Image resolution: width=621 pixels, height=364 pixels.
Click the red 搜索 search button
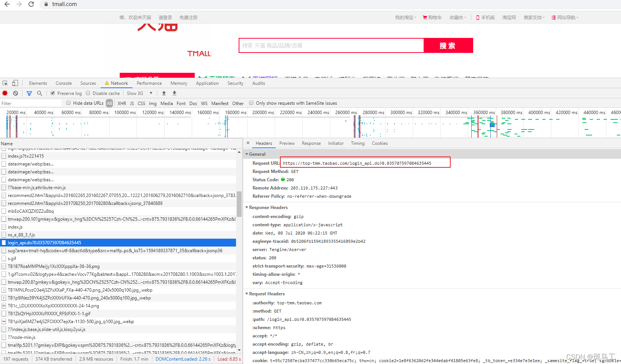448,45
